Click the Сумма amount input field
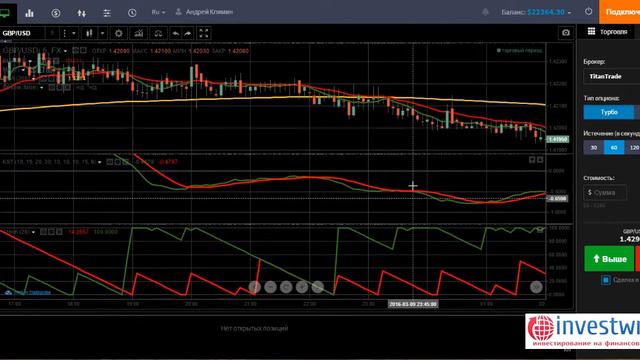Viewport: 640px width, 360px height. point(605,192)
